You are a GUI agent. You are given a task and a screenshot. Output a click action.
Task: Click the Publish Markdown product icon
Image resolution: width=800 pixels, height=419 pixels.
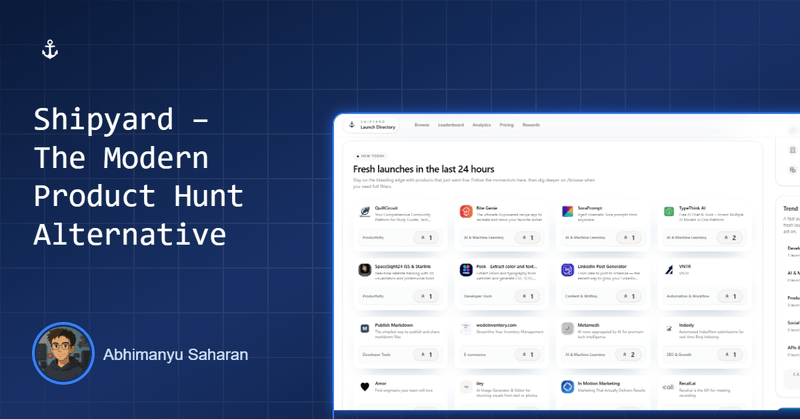[x=365, y=329]
